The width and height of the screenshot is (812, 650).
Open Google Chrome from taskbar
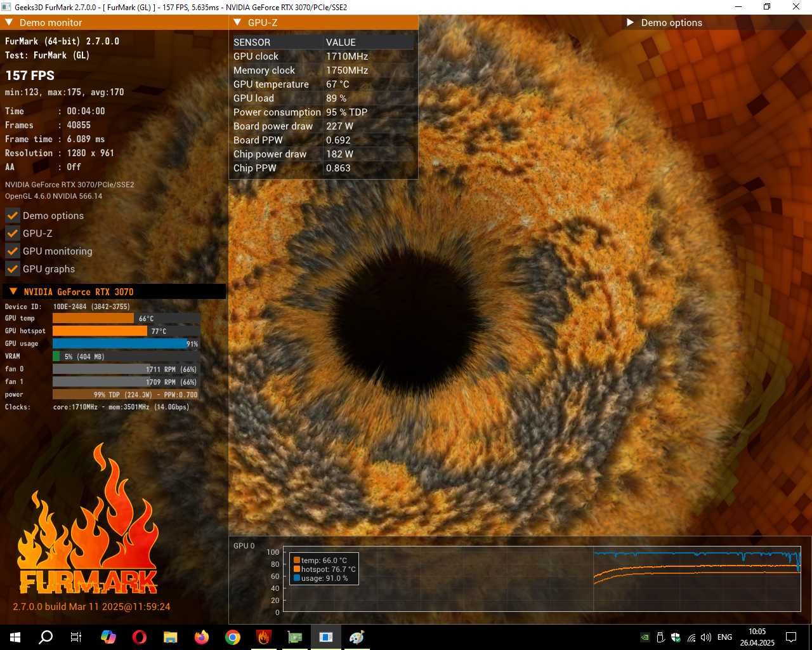point(232,637)
